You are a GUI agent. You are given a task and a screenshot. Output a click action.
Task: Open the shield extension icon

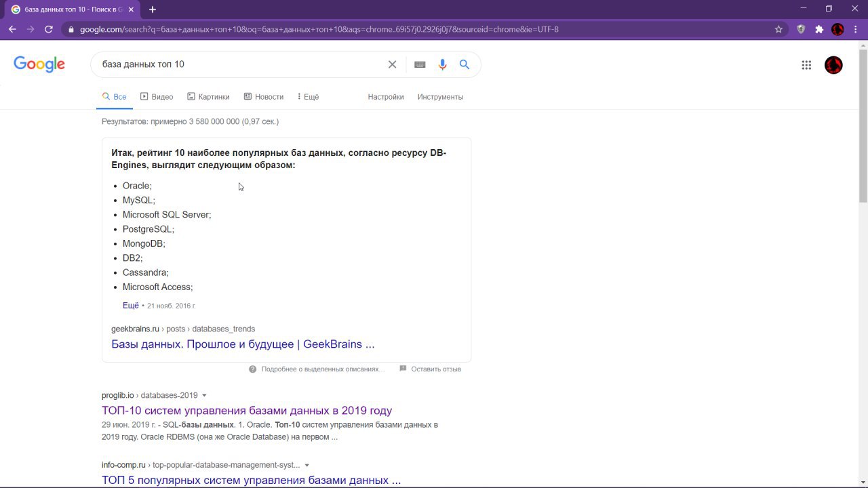tap(801, 29)
